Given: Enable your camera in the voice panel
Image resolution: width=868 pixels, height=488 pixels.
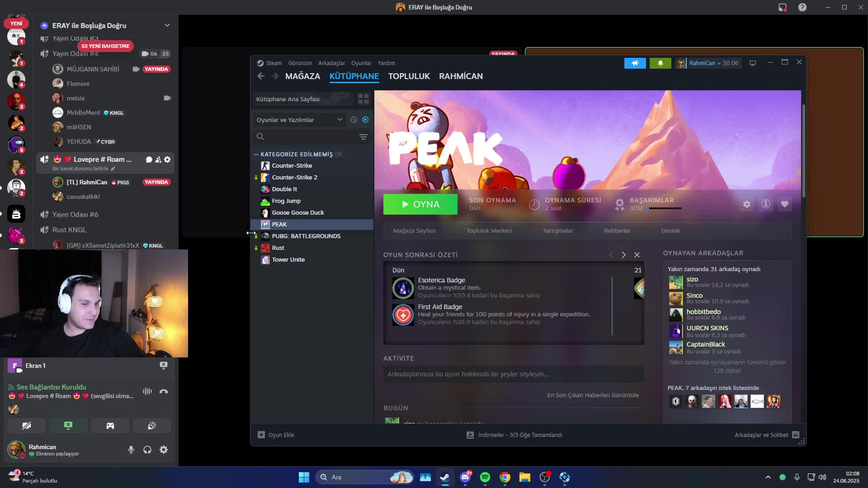Looking at the screenshot, I should 27,425.
